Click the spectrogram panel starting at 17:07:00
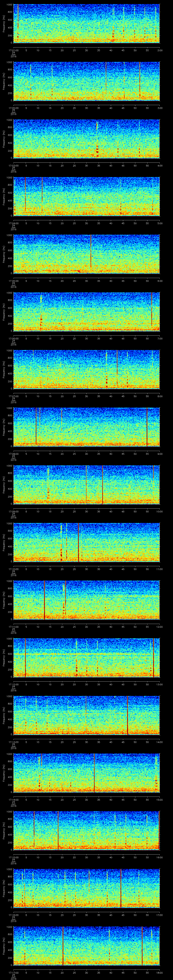Image resolution: width=173 pixels, height=980 pixels. tap(87, 369)
